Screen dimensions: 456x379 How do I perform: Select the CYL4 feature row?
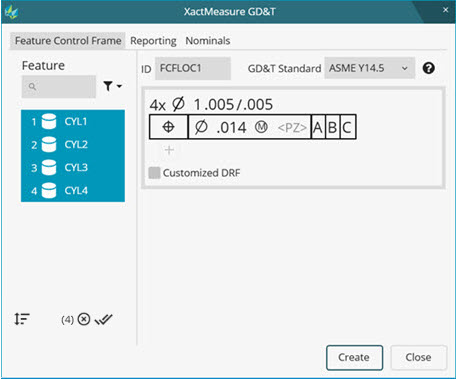[73, 191]
